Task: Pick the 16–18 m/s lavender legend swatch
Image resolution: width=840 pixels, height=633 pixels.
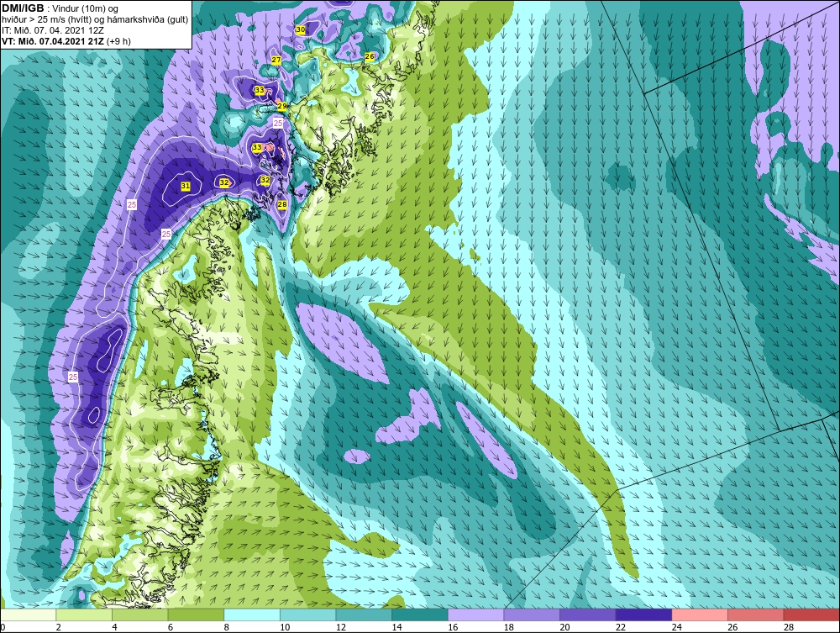Action: (475, 615)
